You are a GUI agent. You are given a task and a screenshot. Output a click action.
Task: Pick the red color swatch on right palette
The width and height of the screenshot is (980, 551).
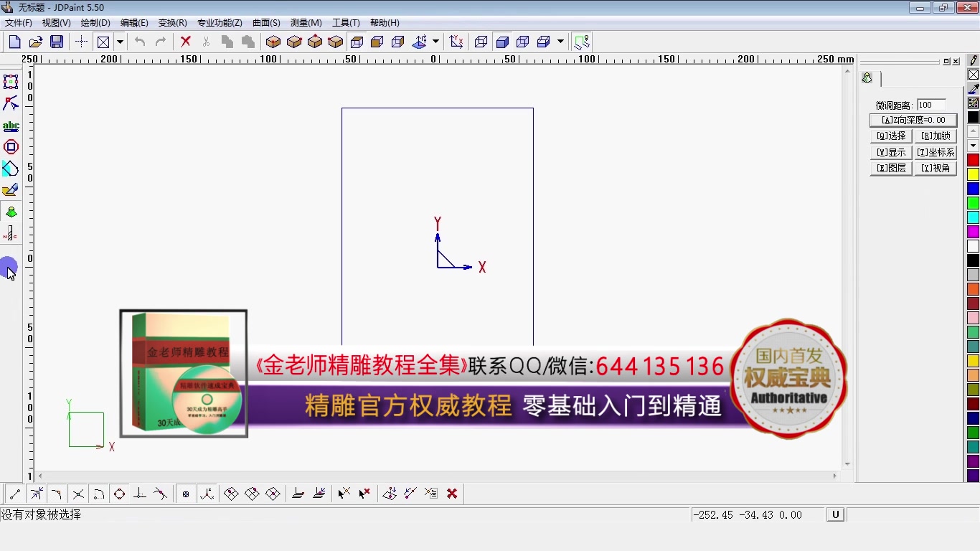tap(973, 159)
